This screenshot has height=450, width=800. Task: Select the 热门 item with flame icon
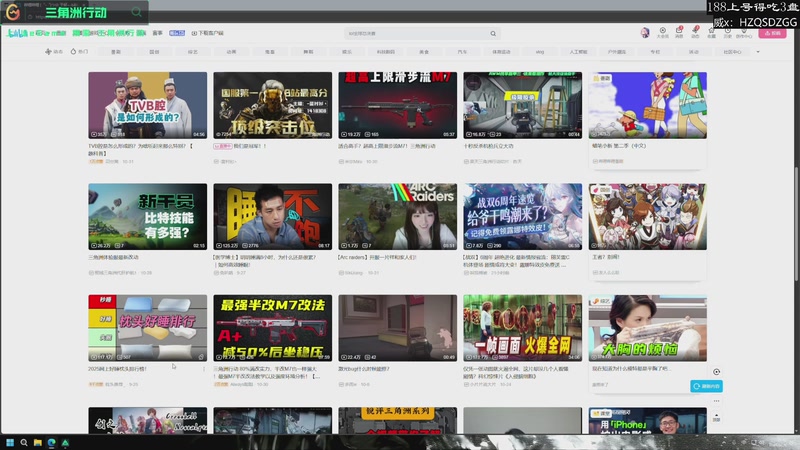[80, 52]
